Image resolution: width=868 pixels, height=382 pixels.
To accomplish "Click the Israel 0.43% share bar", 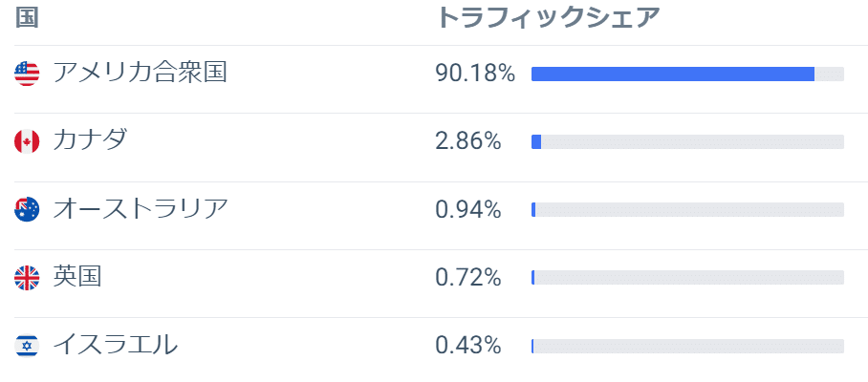I will click(687, 346).
